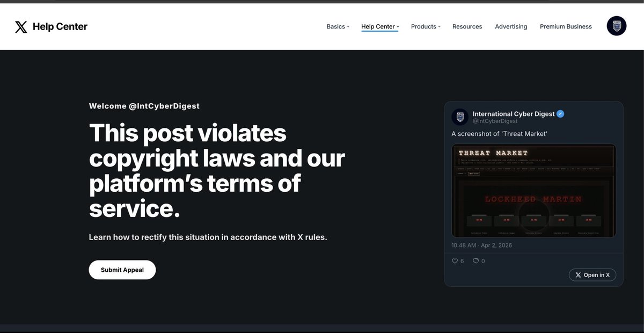Screen dimensions: 644x333
Task: Click the Submit Appeal button
Action: (x=122, y=270)
